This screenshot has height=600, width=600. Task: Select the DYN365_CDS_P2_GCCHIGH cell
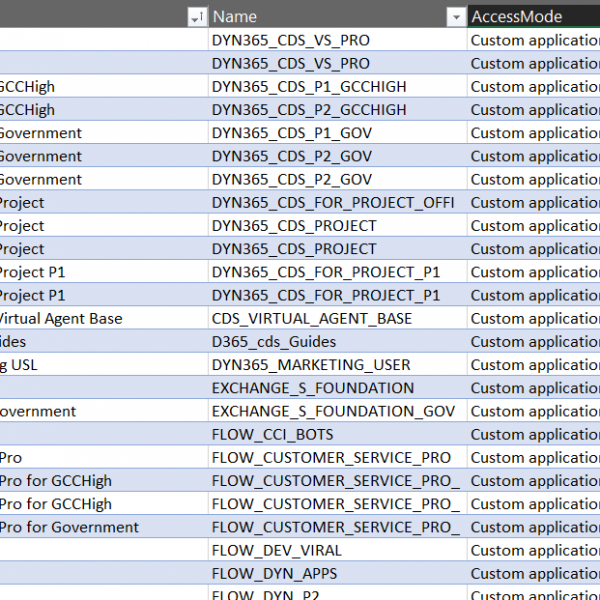pos(338,110)
